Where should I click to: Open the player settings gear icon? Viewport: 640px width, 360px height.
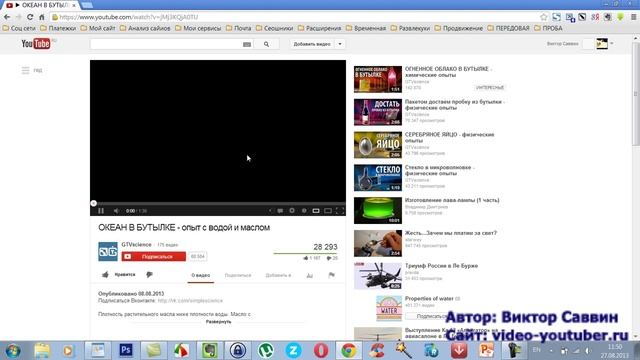click(292, 211)
